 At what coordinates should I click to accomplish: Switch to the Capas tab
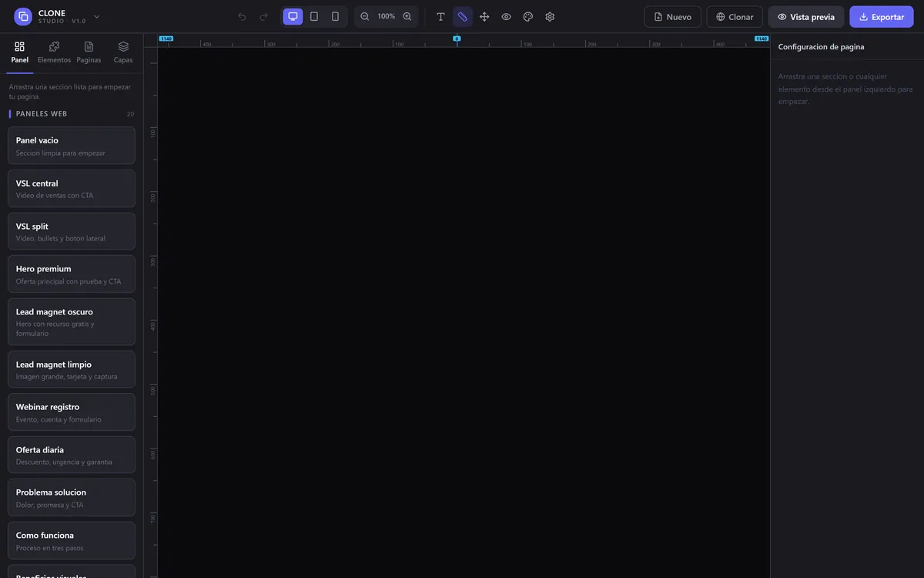point(123,52)
